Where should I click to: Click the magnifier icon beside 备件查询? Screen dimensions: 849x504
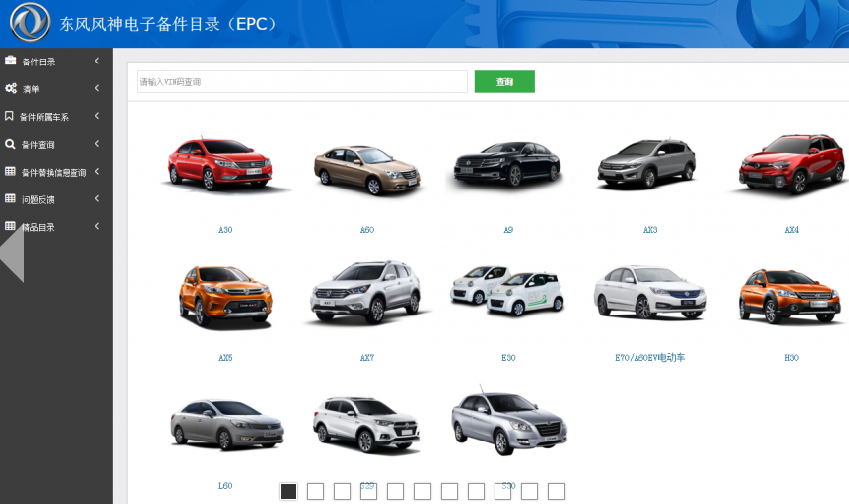pos(10,144)
